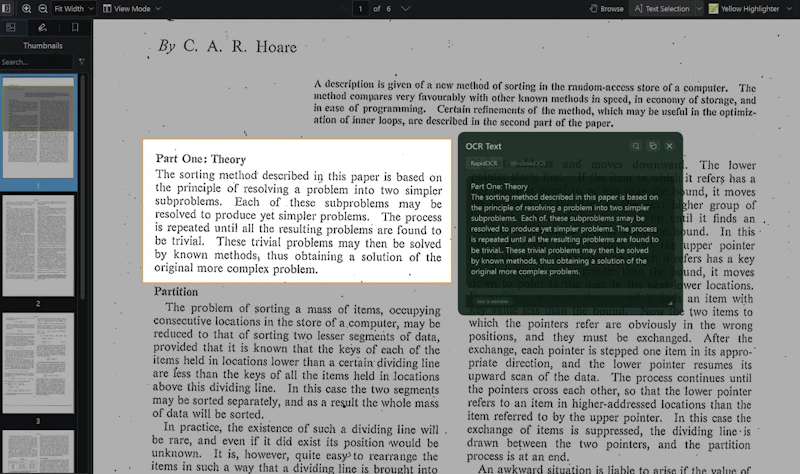
Task: Click the author line 'By C. A. R. Hoare'
Action: 228,46
